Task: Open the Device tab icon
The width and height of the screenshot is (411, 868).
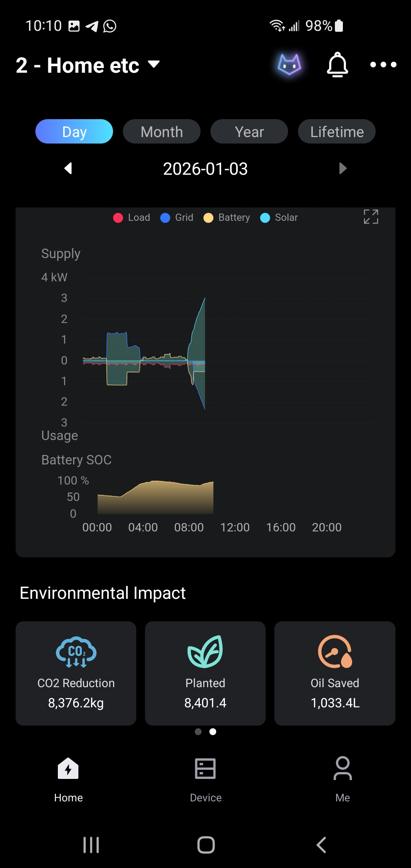Action: point(205,769)
